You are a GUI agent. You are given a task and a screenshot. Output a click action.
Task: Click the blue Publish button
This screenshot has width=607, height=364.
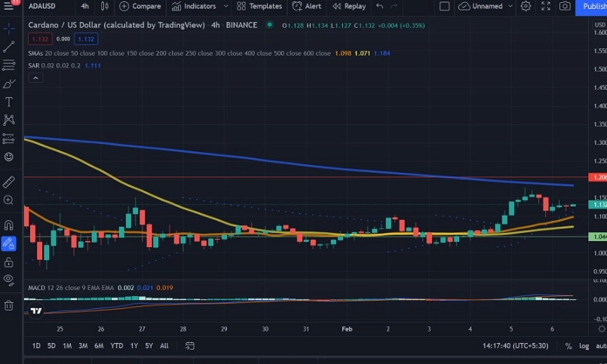tap(592, 6)
